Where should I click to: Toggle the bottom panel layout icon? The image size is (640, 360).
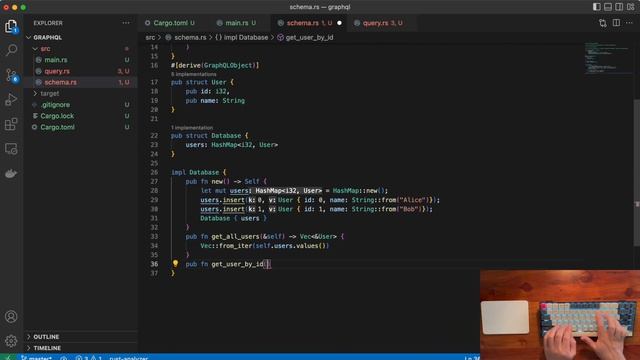click(608, 7)
